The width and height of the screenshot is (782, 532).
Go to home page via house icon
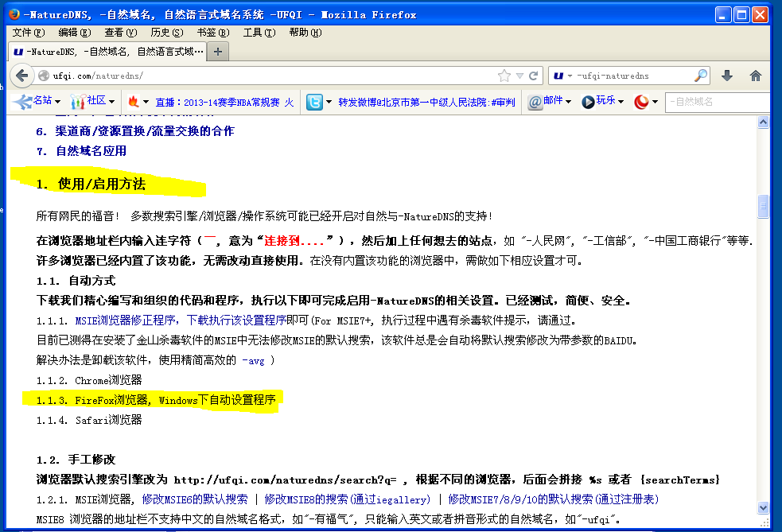[755, 76]
